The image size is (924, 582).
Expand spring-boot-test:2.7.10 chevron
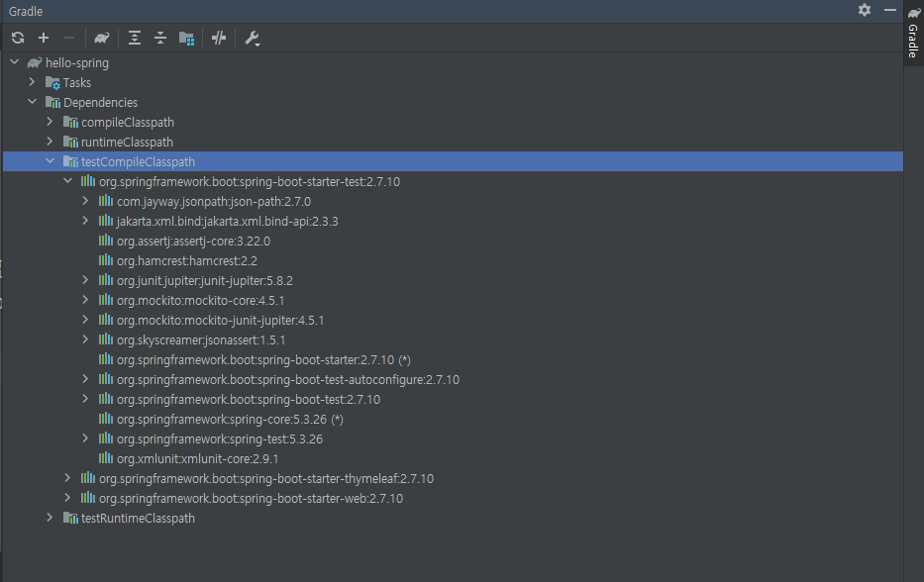(x=85, y=399)
